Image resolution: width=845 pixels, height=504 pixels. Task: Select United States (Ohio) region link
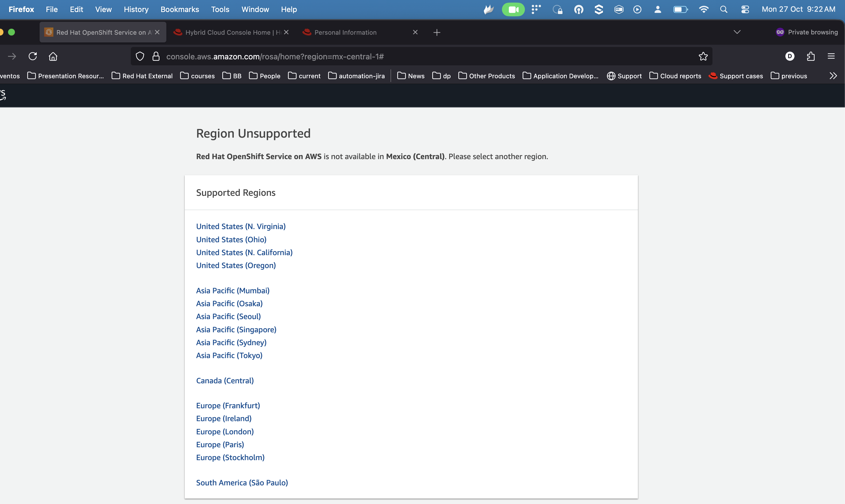(231, 239)
